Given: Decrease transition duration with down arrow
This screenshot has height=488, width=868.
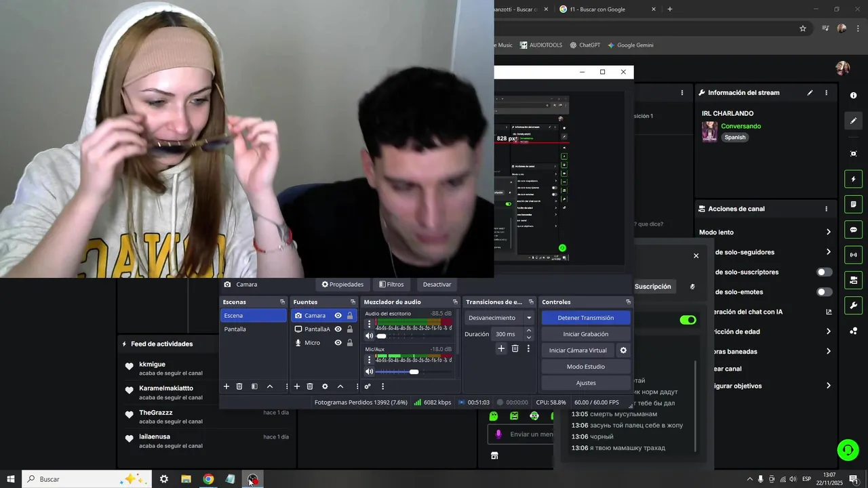Looking at the screenshot, I should 529,338.
